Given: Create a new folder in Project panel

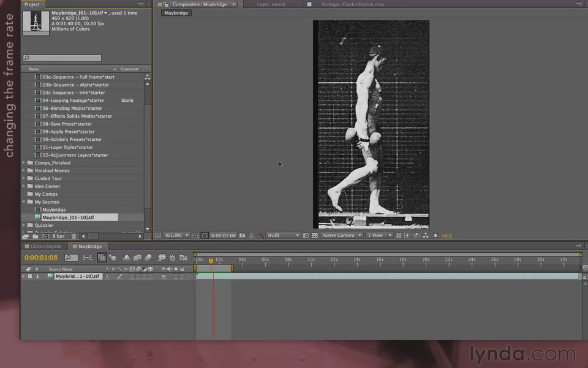Looking at the screenshot, I should [36, 236].
